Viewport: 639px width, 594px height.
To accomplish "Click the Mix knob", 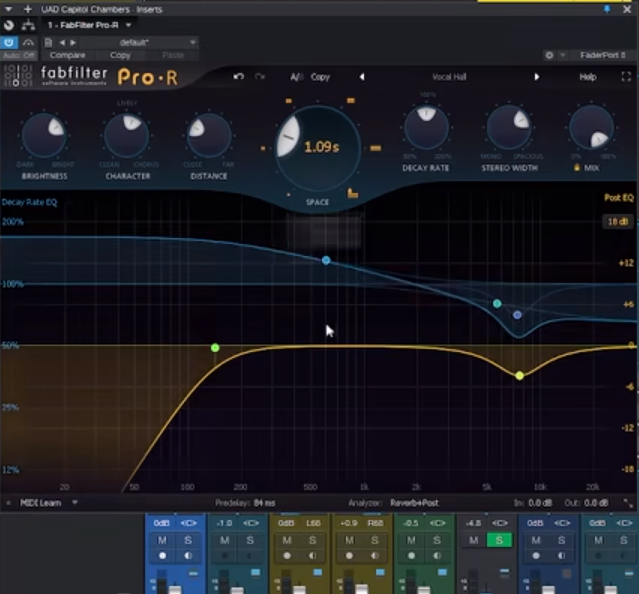I will [x=591, y=127].
